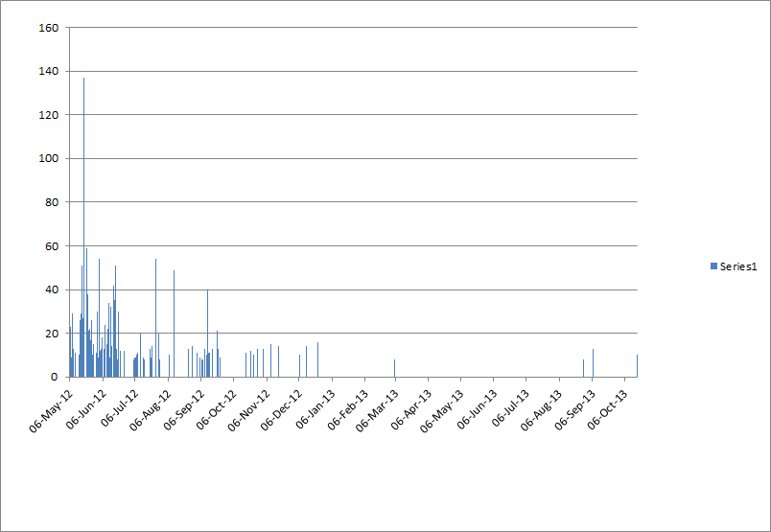The height and width of the screenshot is (532, 771).
Task: Select the y-axis label 0
Action: (x=55, y=377)
